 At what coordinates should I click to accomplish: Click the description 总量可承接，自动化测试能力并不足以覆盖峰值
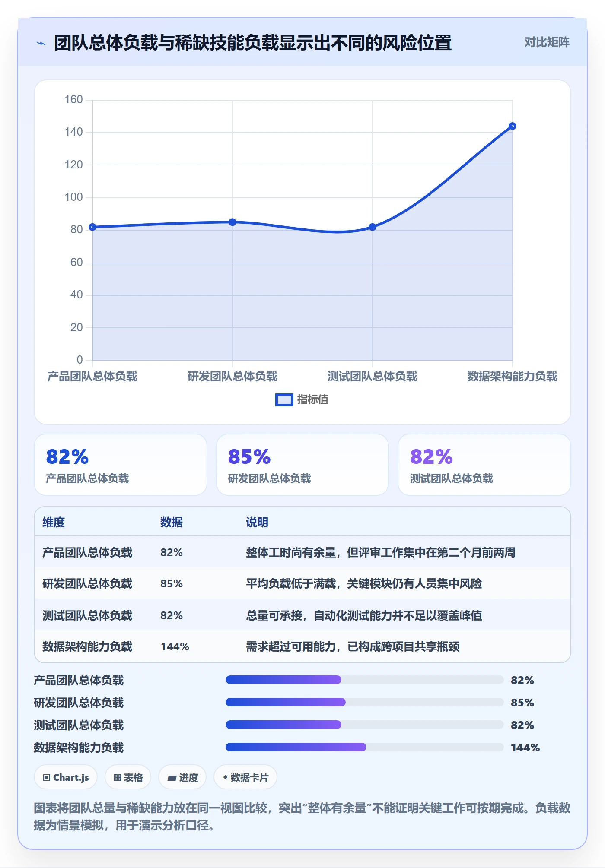[364, 615]
